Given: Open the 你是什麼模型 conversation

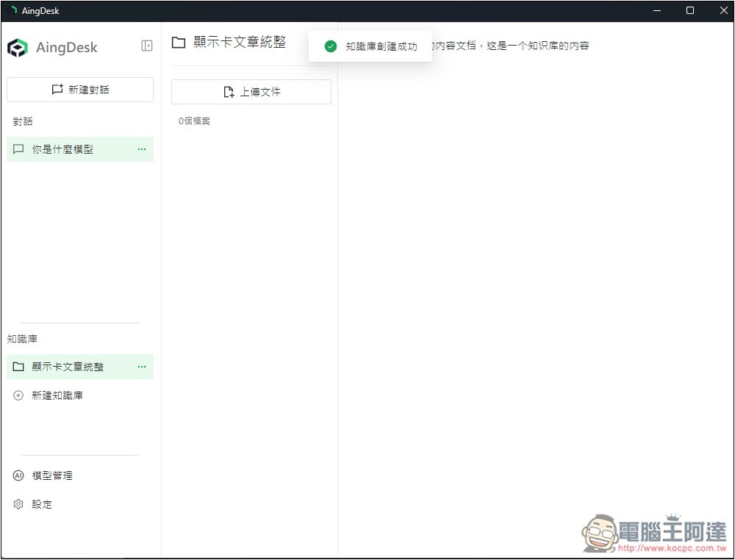Looking at the screenshot, I should tap(62, 149).
